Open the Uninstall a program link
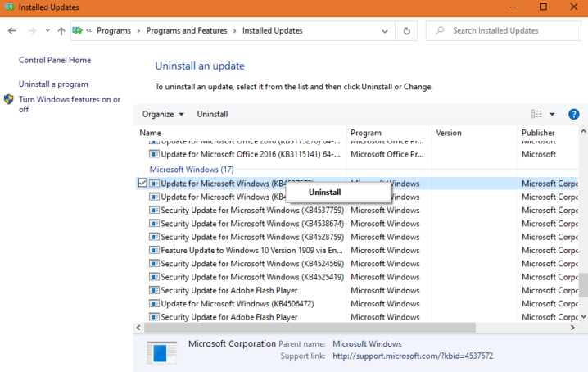This screenshot has width=588, height=372. point(53,84)
